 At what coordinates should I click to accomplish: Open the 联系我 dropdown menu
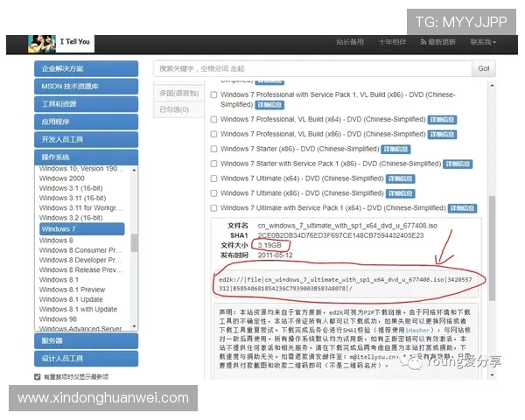pos(483,42)
